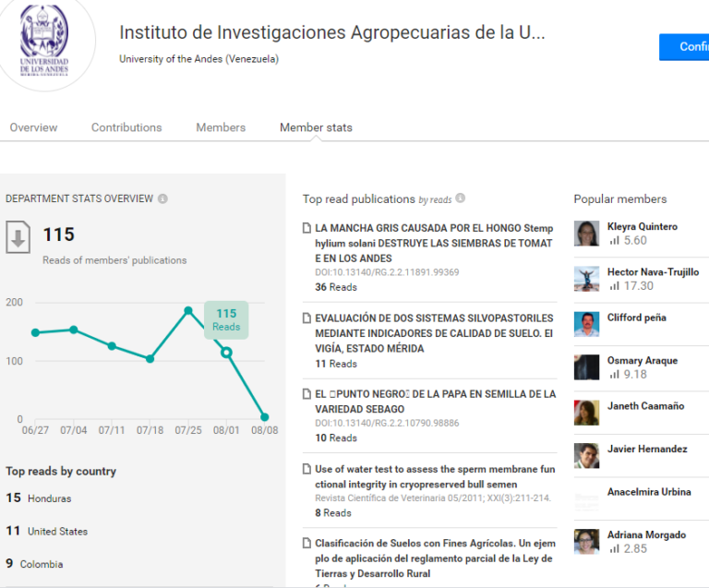This screenshot has height=588, width=709.
Task: Select the 07/25 peak data point
Action: [x=188, y=310]
